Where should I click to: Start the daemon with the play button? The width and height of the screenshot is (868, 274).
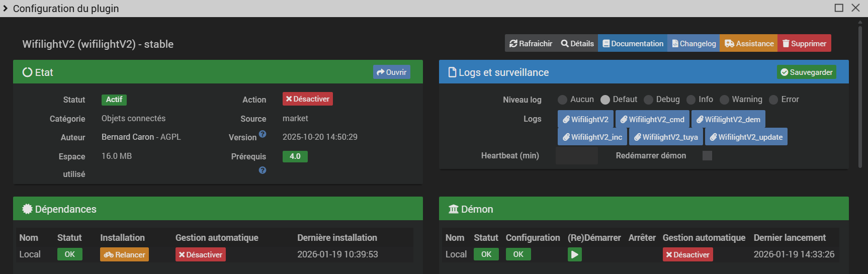click(574, 254)
